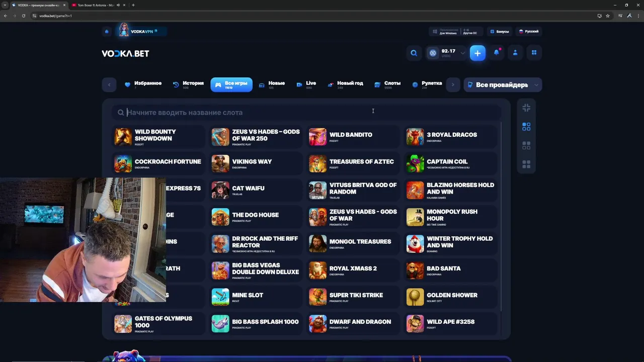This screenshot has height=362, width=644.
Task: Open the VODKAVPN banner
Action: click(x=141, y=31)
